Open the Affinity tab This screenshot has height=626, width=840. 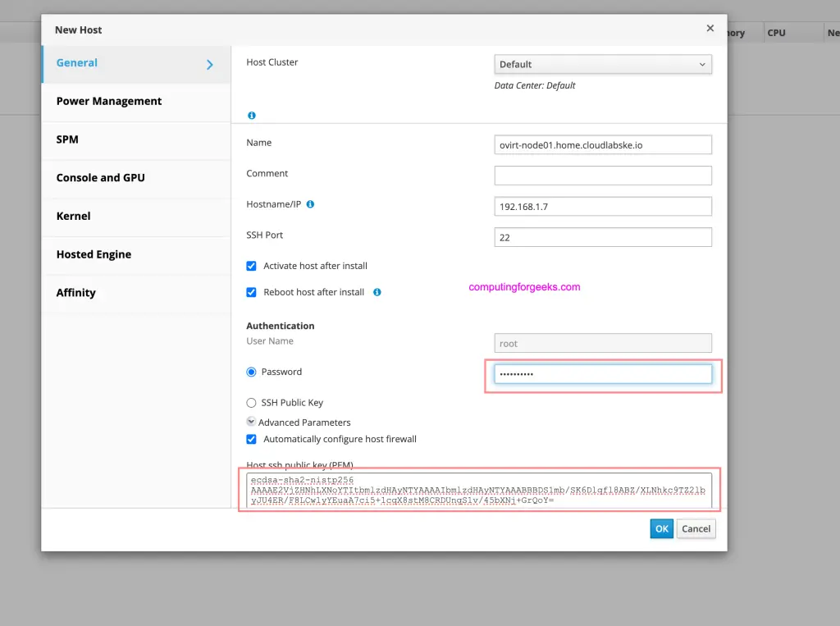click(137, 293)
